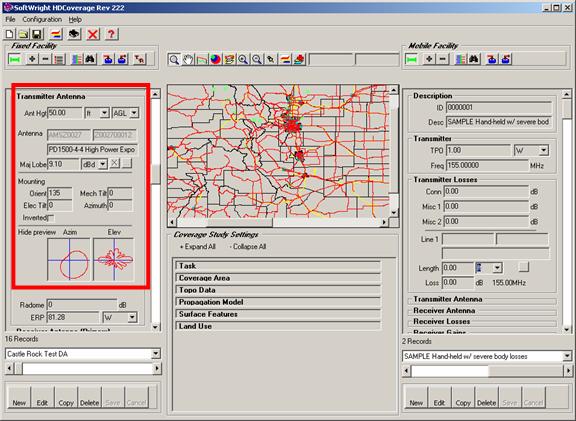Click the Edit button under Fixed Facility records
Image resolution: width=576 pixels, height=421 pixels.
pos(43,397)
